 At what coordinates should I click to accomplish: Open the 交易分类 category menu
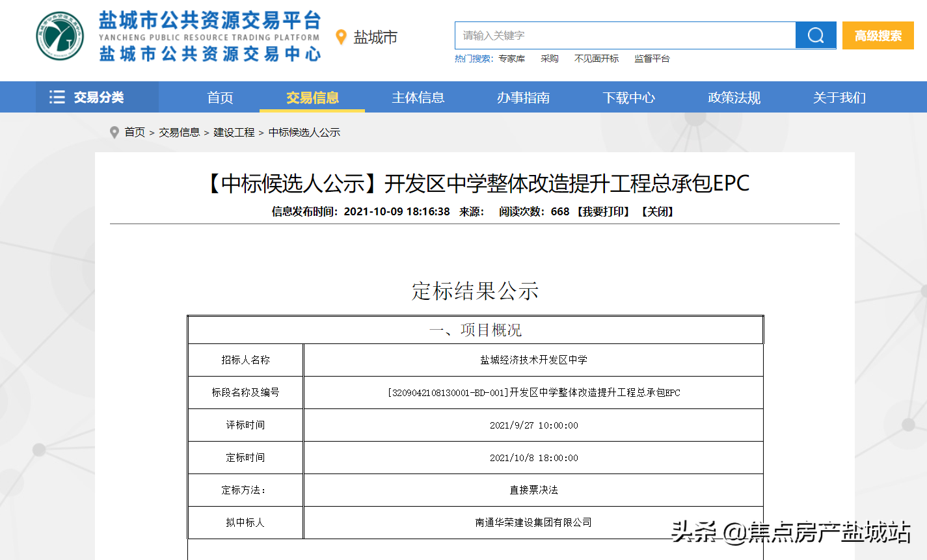(98, 98)
